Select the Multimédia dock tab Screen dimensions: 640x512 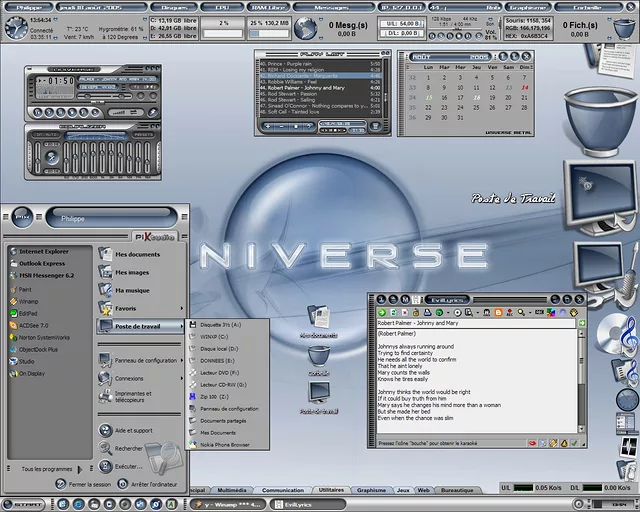coord(233,490)
